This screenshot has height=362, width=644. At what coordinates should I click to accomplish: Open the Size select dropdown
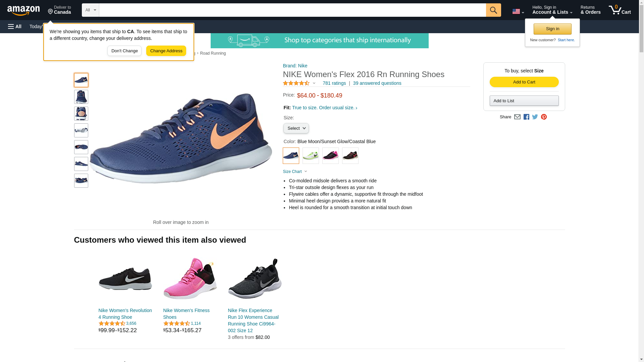(x=296, y=128)
